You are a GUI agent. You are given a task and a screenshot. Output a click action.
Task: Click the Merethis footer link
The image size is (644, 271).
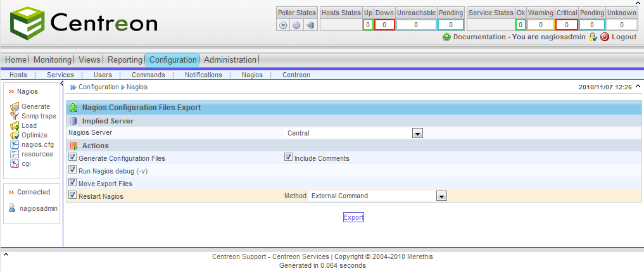point(420,257)
